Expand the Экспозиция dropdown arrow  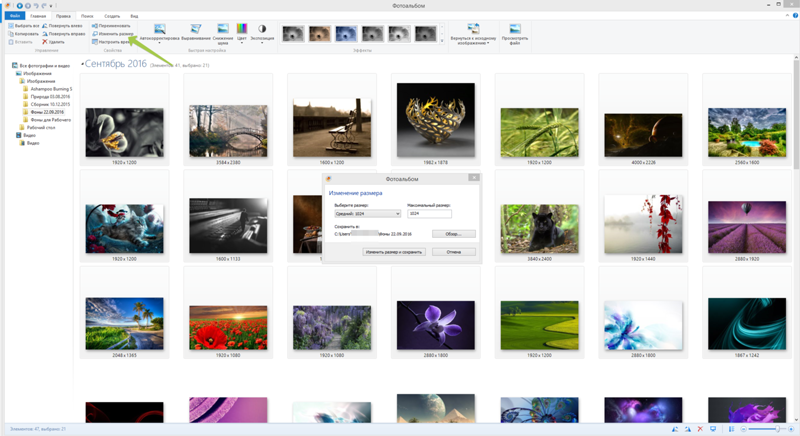[262, 43]
